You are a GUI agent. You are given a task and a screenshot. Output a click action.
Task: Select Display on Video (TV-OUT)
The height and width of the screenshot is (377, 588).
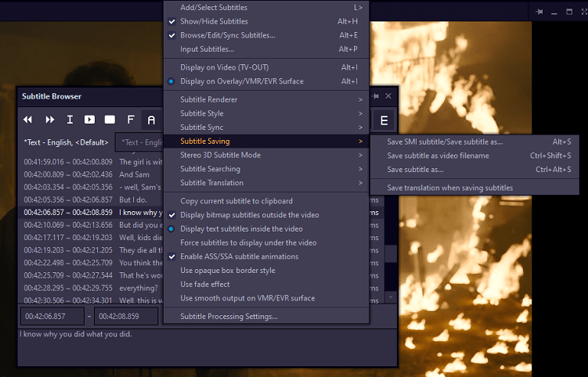point(266,67)
